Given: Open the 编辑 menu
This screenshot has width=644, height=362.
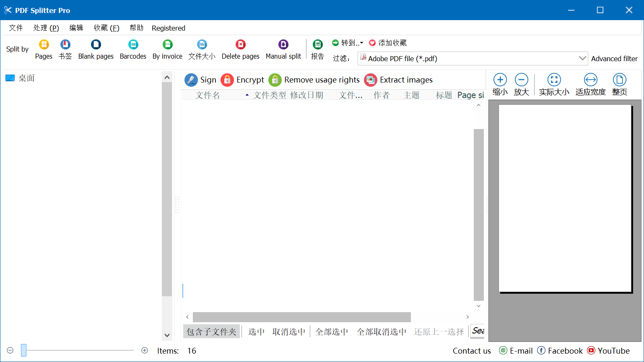Looking at the screenshot, I should click(76, 28).
